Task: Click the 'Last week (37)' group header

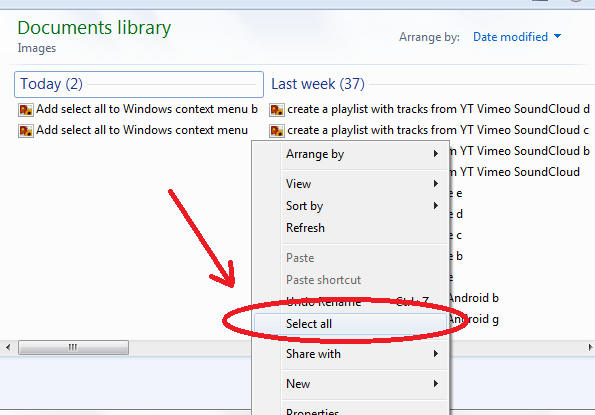Action: coord(318,84)
